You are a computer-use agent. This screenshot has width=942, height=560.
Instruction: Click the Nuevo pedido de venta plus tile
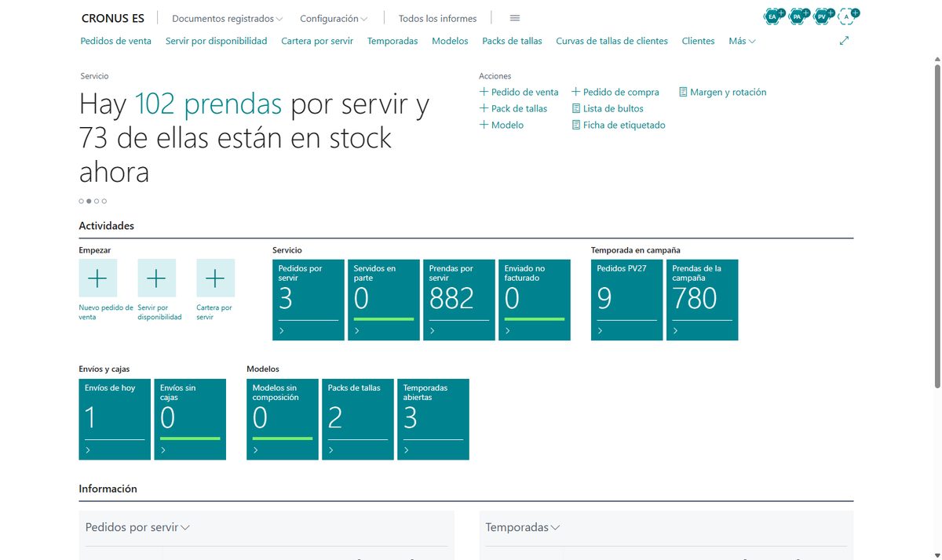tap(98, 278)
